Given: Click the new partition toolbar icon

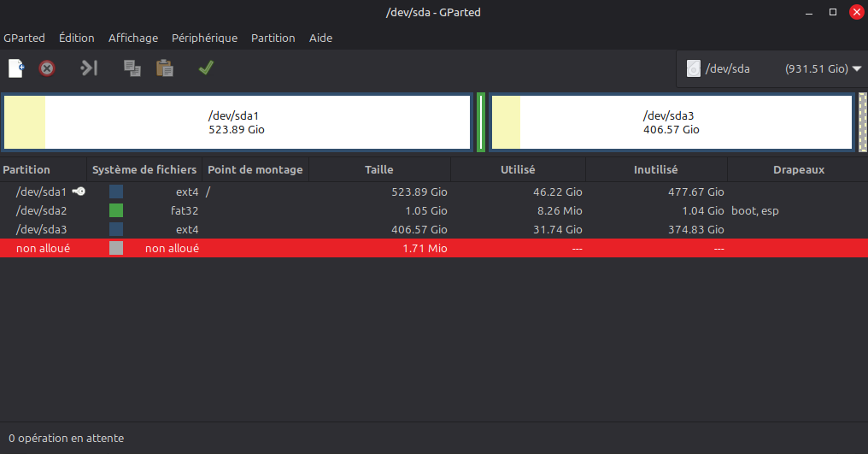Looking at the screenshot, I should click(x=16, y=68).
